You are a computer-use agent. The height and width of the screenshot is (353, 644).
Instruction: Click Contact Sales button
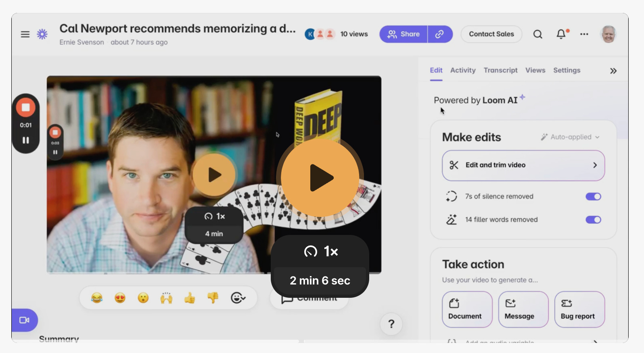click(491, 34)
